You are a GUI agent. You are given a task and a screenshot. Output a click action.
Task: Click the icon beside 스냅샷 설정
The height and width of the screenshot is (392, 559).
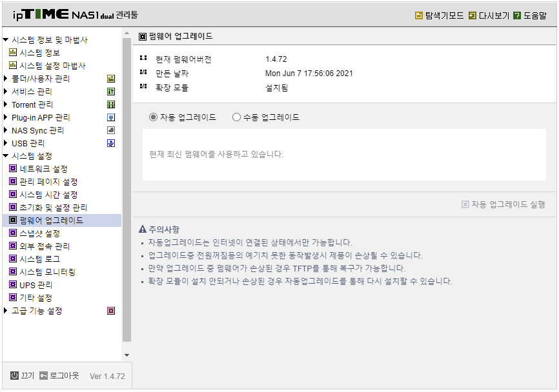click(13, 233)
